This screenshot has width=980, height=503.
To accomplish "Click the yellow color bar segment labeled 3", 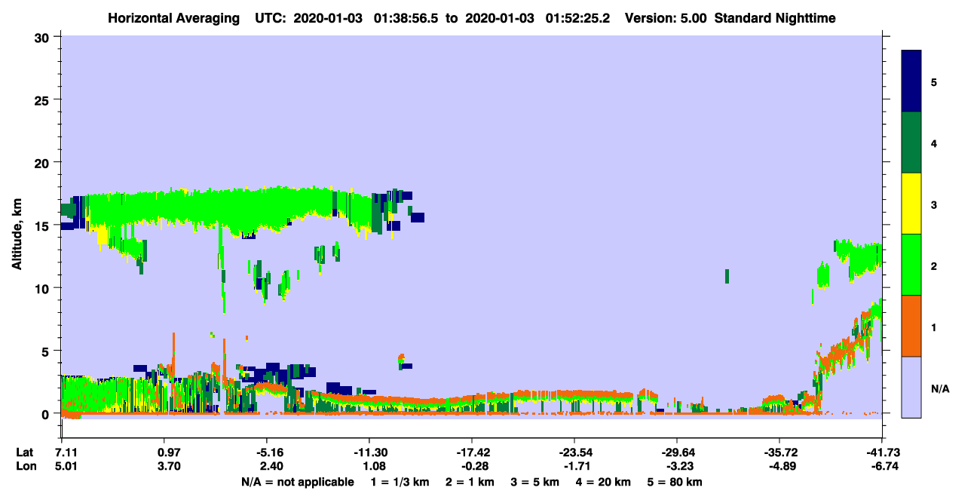I will tap(911, 204).
